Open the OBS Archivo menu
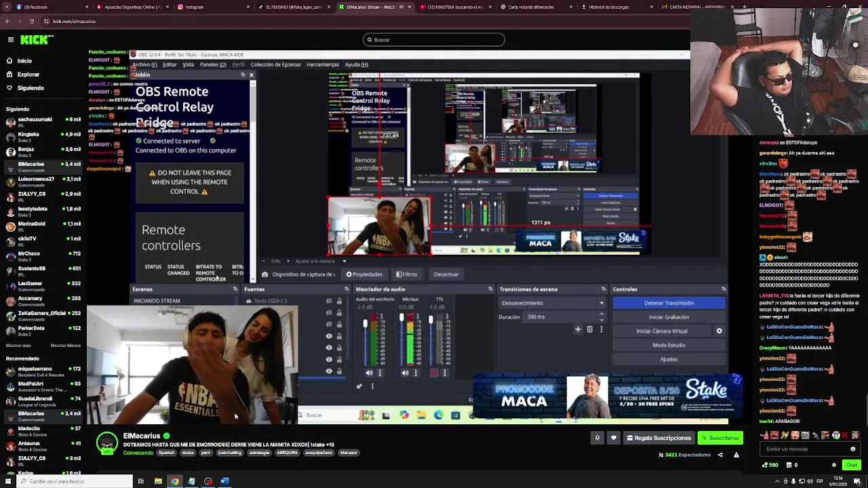Viewport: 868px width, 488px height. coord(144,64)
